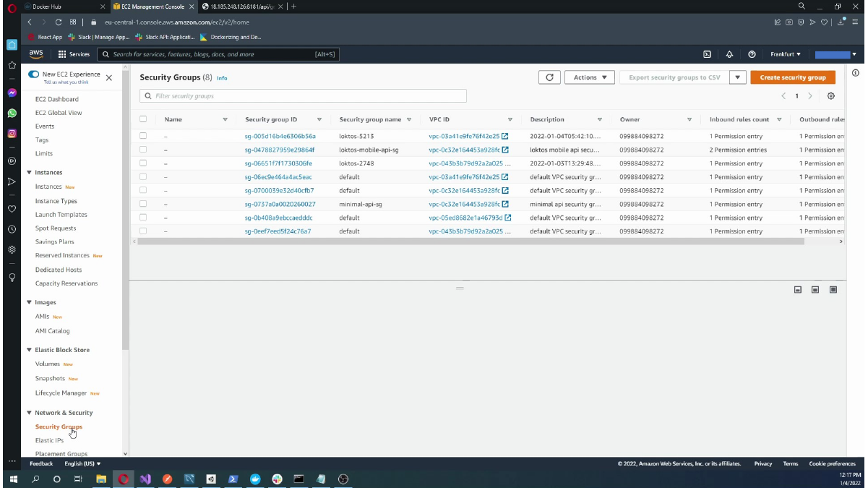The width and height of the screenshot is (868, 488).
Task: Switch to the Docker Hub tab
Action: tap(64, 7)
